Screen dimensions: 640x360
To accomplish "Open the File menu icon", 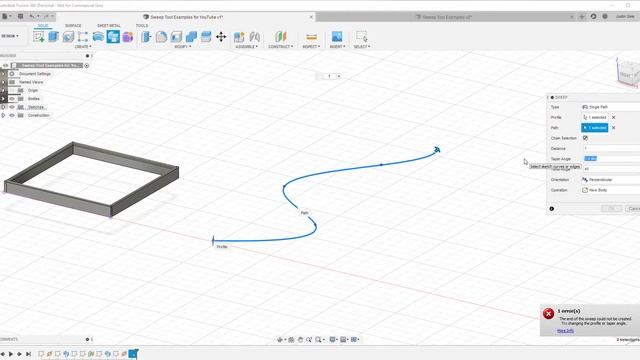I will click(5, 16).
